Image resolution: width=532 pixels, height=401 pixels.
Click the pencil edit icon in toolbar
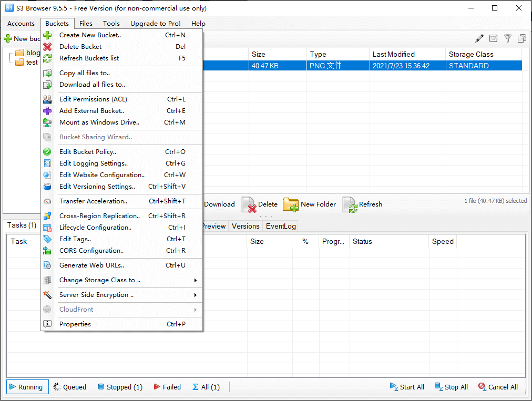pos(479,38)
